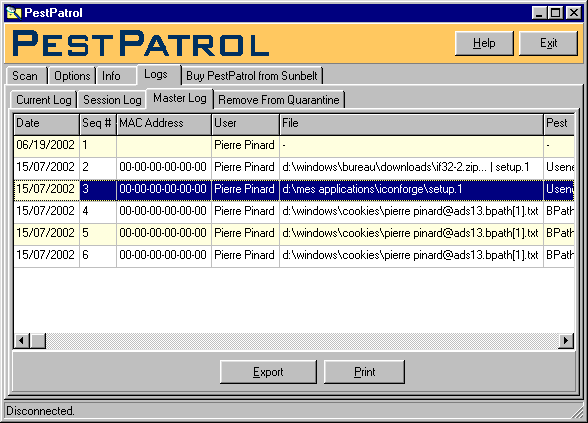Click the User column header
Viewport: 588px width, 423px height.
(245, 124)
